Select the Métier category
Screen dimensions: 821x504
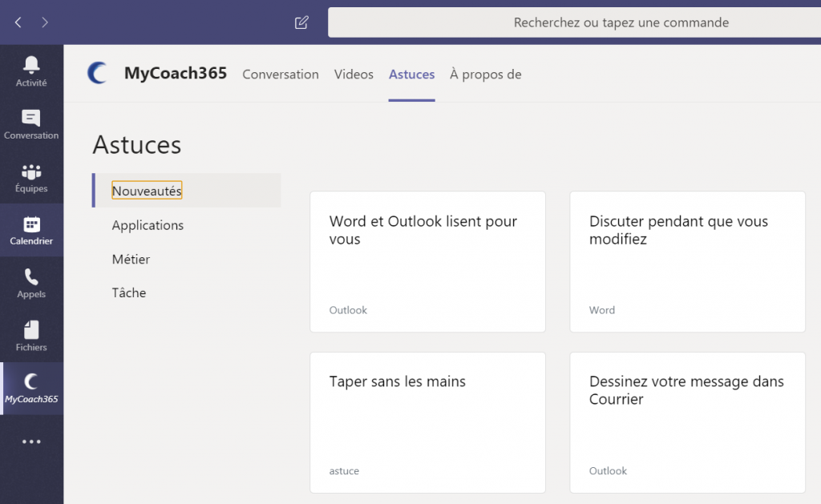(131, 259)
